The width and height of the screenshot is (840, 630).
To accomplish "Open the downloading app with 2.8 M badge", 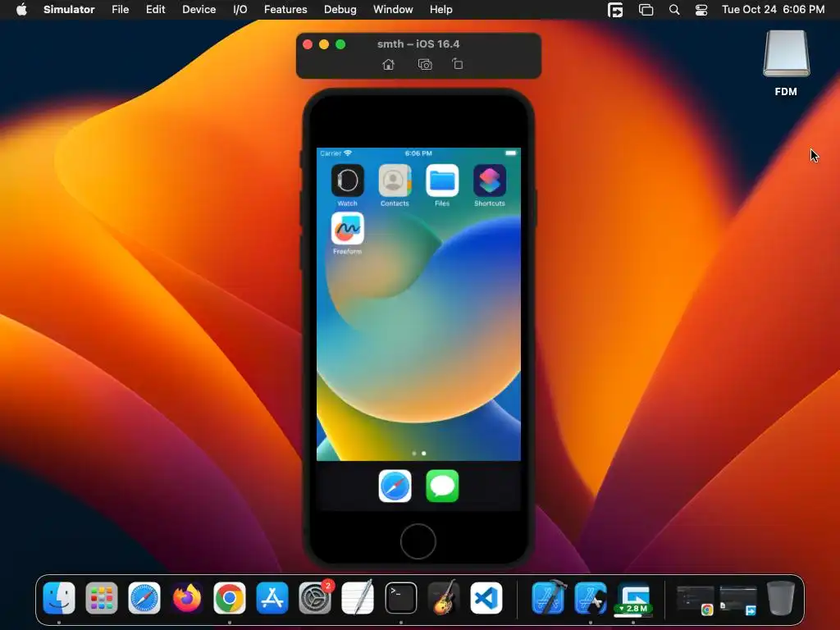I will 634,599.
